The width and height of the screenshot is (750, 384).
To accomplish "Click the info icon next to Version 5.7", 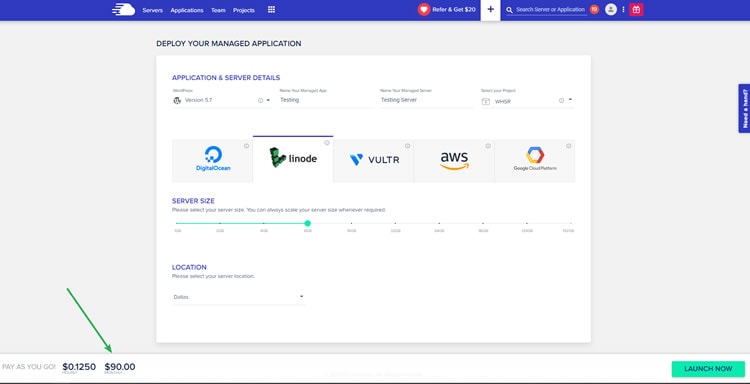I will (261, 100).
